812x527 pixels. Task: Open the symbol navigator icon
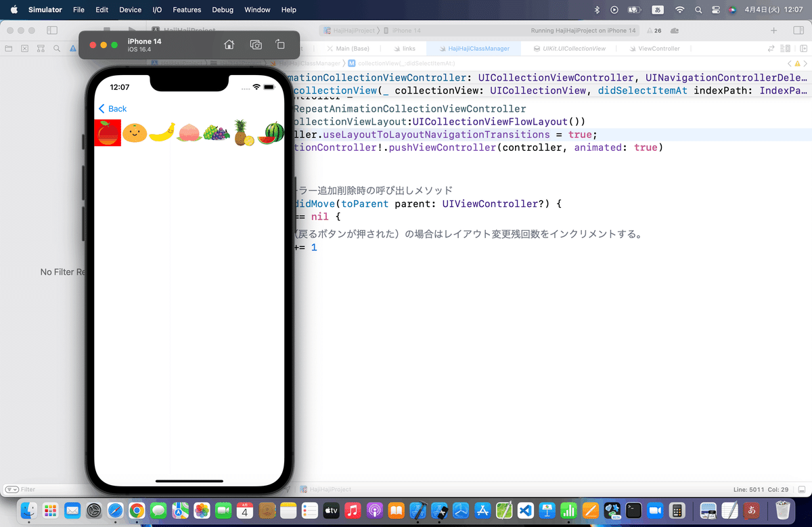pyautogui.click(x=41, y=49)
